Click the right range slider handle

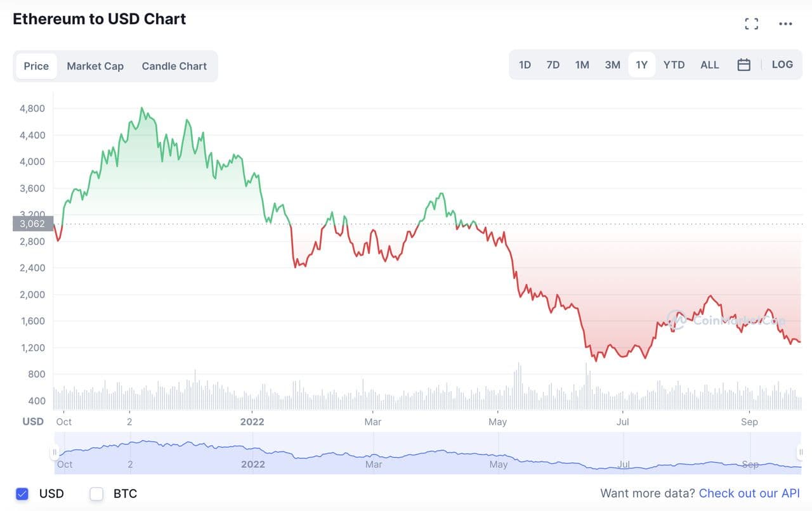[x=800, y=452]
